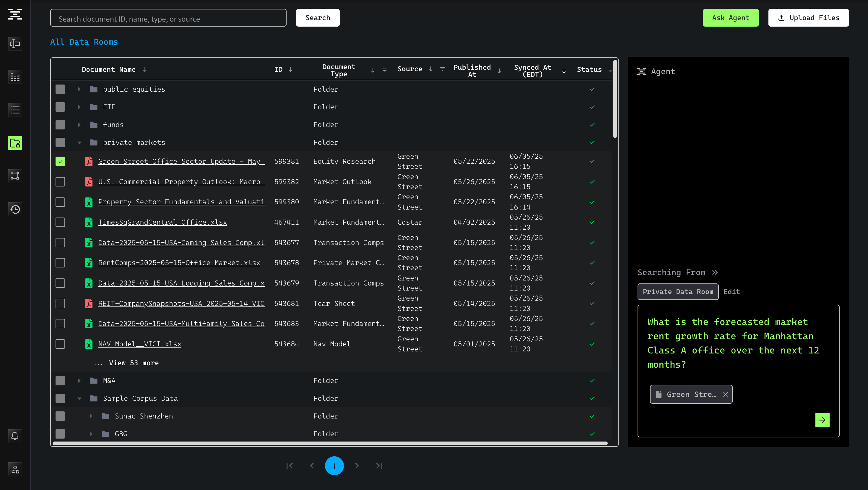The image size is (868, 490).
Task: Remove the Green Stre… attached file chip
Action: 726,394
